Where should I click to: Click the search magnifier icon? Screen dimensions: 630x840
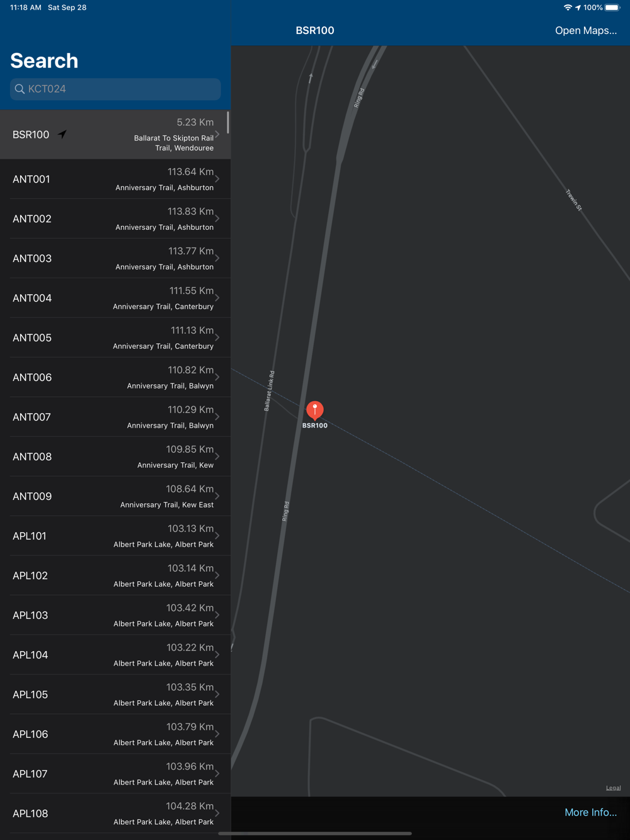[20, 89]
